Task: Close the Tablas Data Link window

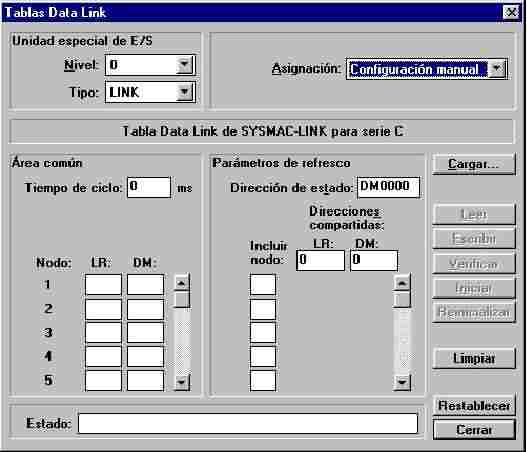Action: [511, 12]
